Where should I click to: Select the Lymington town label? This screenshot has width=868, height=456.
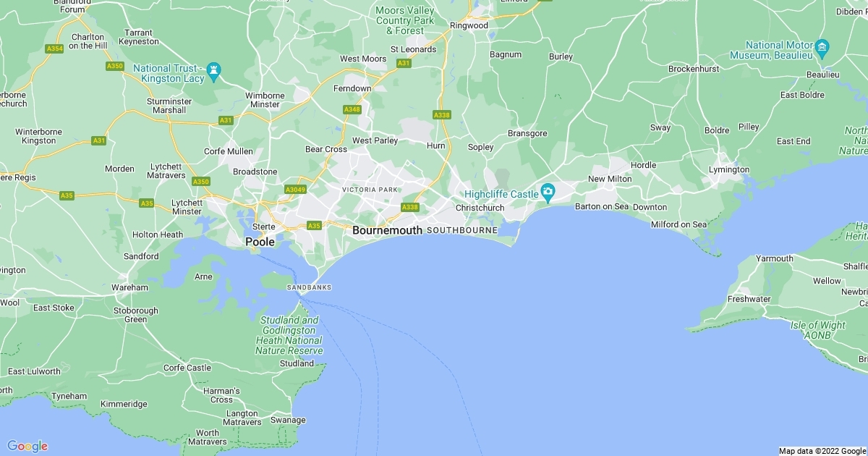(728, 169)
